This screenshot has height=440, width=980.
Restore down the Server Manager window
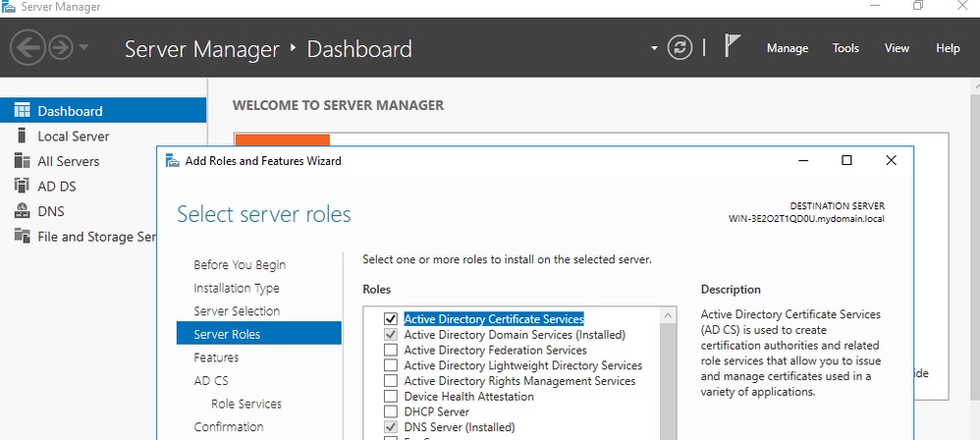(x=917, y=6)
